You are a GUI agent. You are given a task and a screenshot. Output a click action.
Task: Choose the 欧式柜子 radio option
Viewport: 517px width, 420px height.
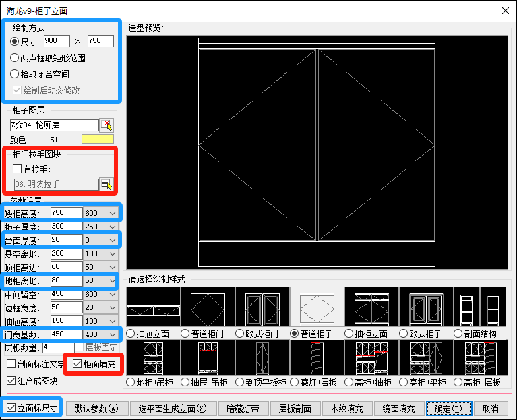coord(404,333)
